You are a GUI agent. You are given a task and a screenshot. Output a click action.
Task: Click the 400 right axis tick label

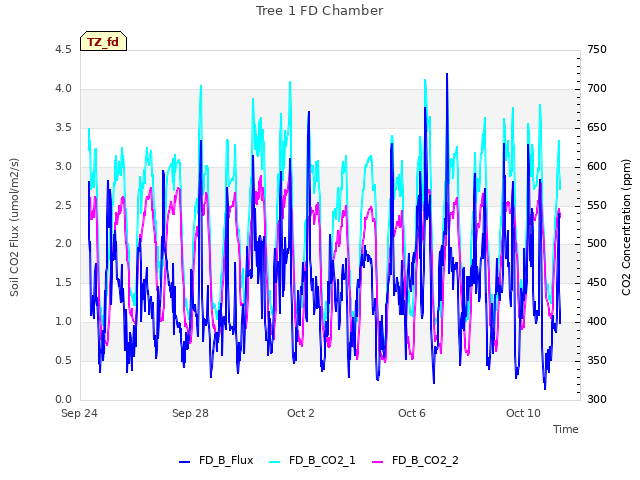(597, 322)
